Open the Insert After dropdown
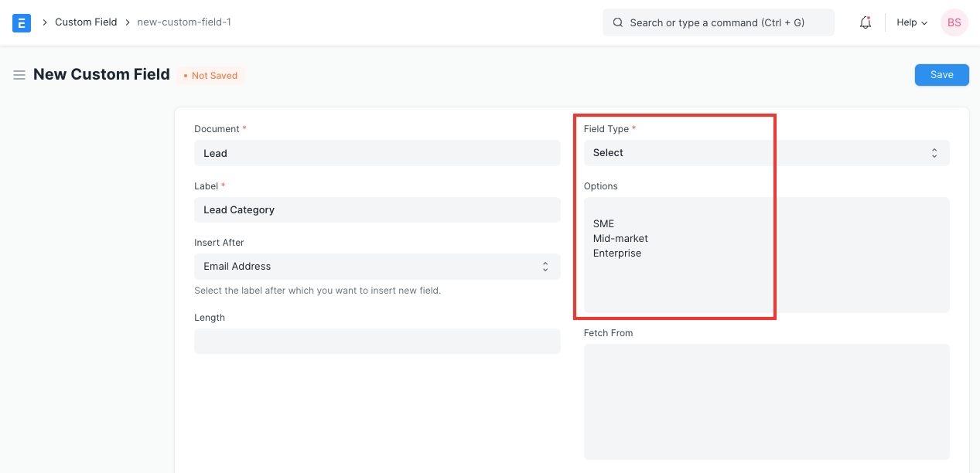Screen dimensions: 980x473 tap(377, 266)
